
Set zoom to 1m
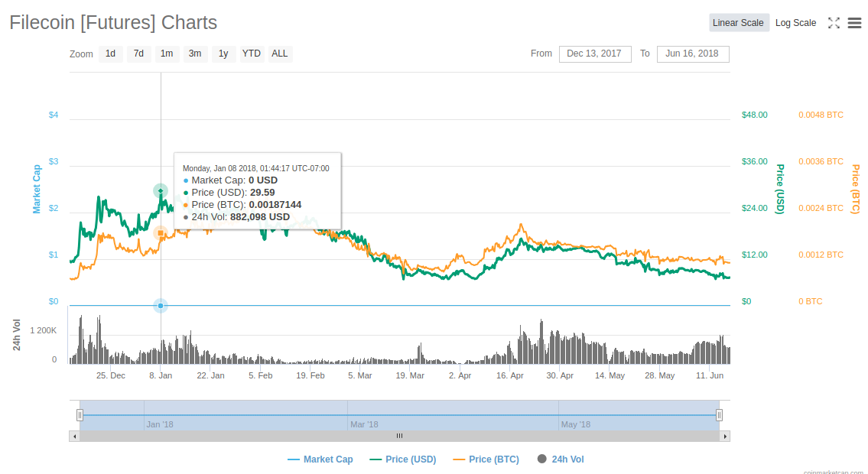pyautogui.click(x=167, y=54)
